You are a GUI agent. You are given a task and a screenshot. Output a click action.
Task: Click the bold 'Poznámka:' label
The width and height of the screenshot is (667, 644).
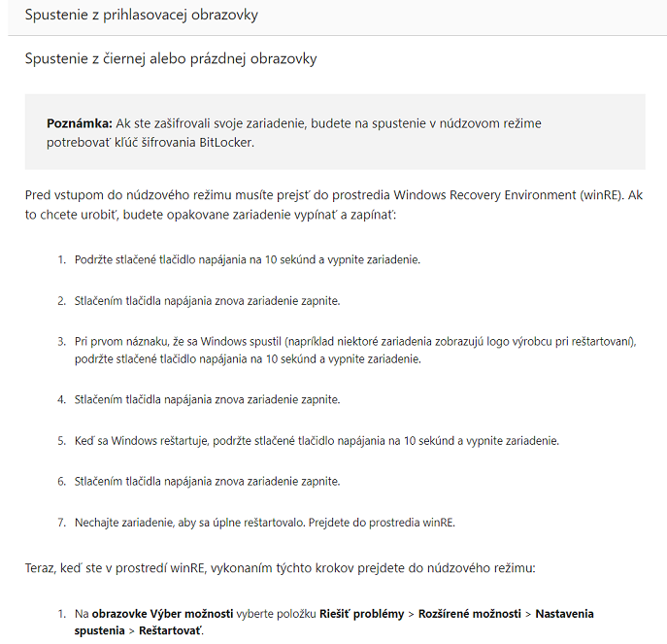(79, 123)
